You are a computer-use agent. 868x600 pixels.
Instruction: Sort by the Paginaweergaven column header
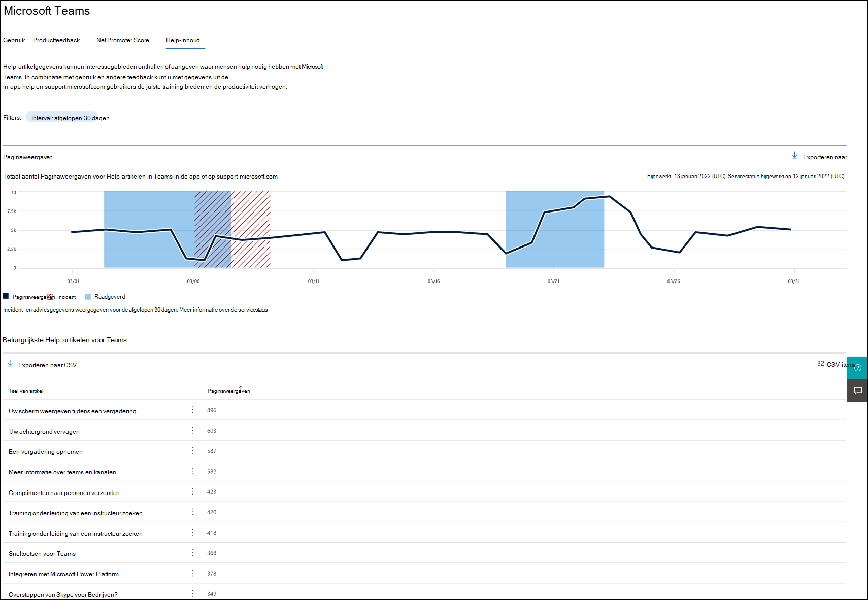tap(228, 391)
